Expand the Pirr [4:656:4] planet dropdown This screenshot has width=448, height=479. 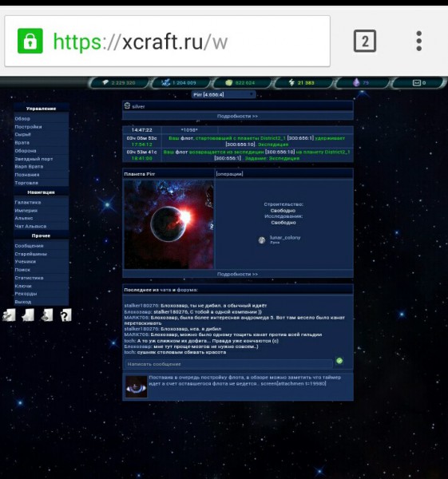224,95
